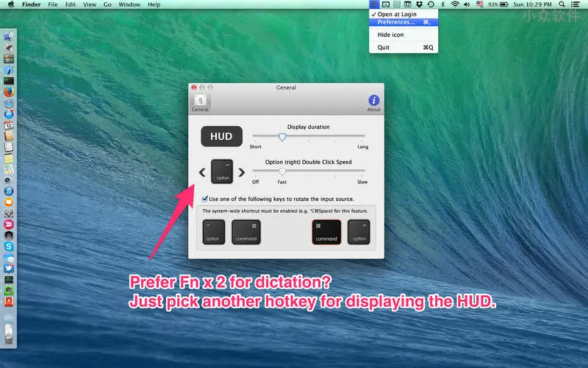Open Spotlight search magnifier
588x368 pixels.
tap(562, 4)
